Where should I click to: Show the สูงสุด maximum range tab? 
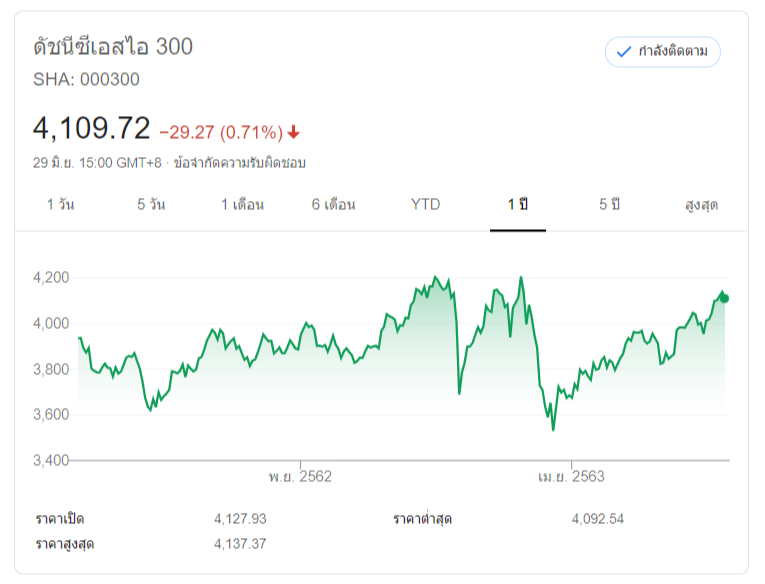(x=701, y=205)
